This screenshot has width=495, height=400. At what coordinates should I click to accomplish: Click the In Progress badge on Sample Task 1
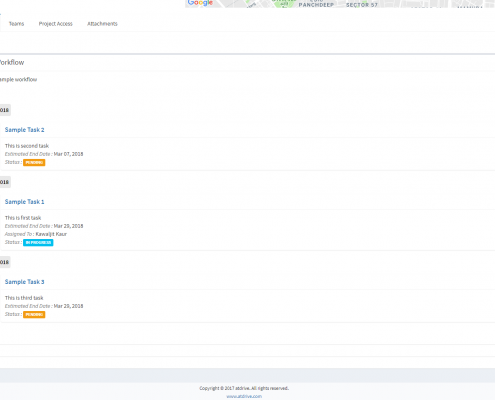(x=38, y=242)
